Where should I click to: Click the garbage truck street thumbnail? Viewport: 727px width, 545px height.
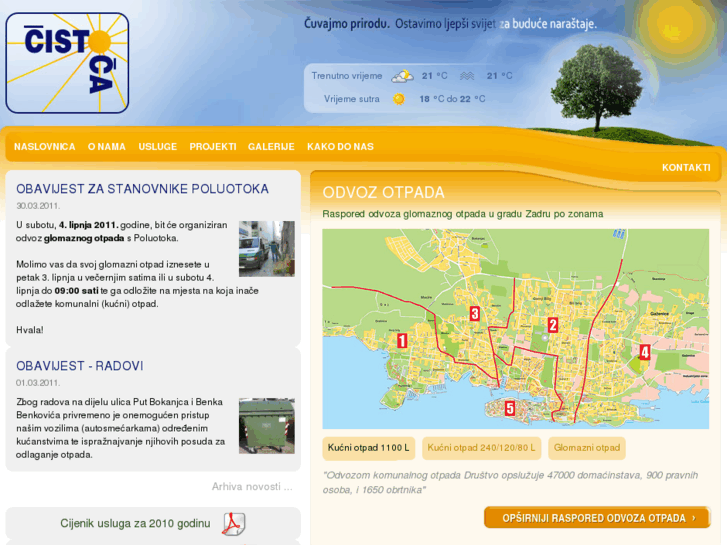[x=267, y=249]
